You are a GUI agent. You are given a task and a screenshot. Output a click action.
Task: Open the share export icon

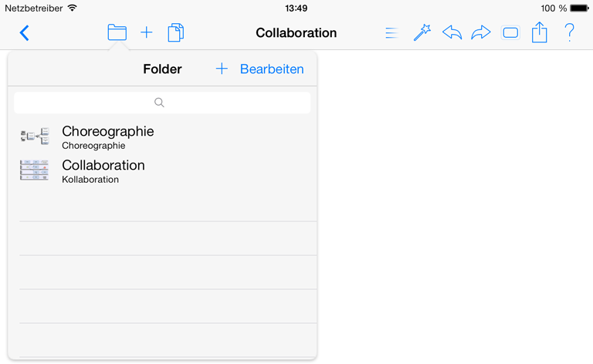539,32
